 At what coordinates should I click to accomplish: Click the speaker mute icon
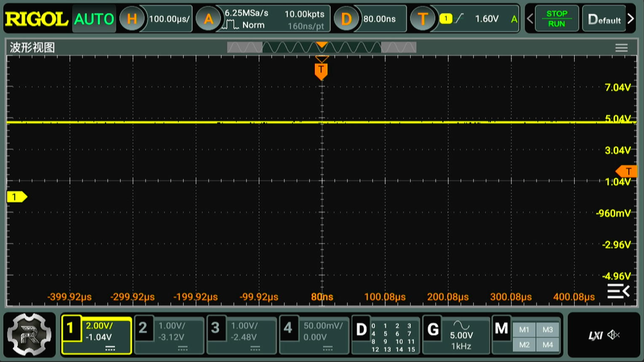coord(613,335)
